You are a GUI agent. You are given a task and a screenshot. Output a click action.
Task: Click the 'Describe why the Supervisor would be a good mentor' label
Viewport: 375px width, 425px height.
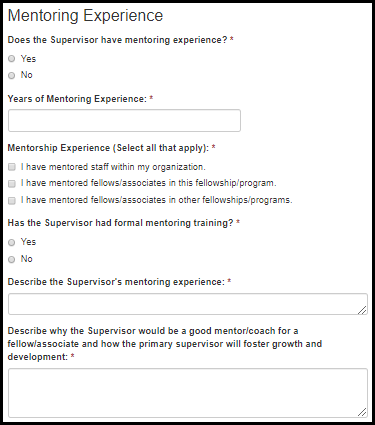click(x=165, y=344)
